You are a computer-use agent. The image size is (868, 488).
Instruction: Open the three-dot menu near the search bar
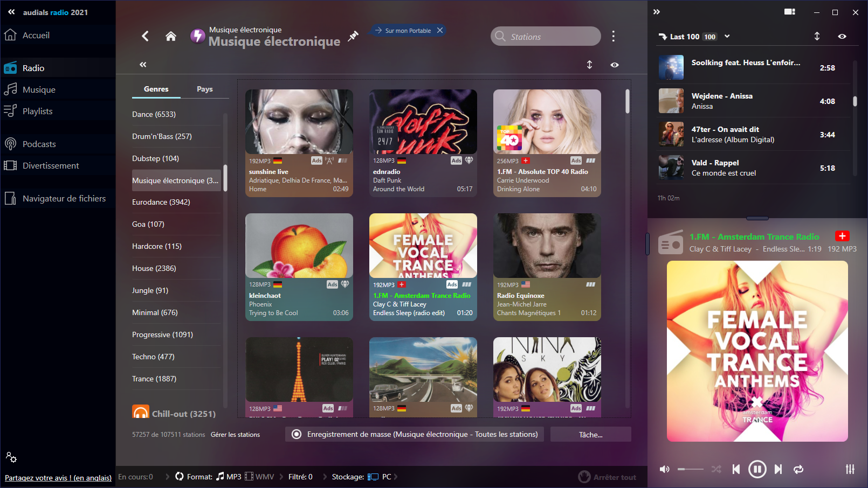click(614, 36)
